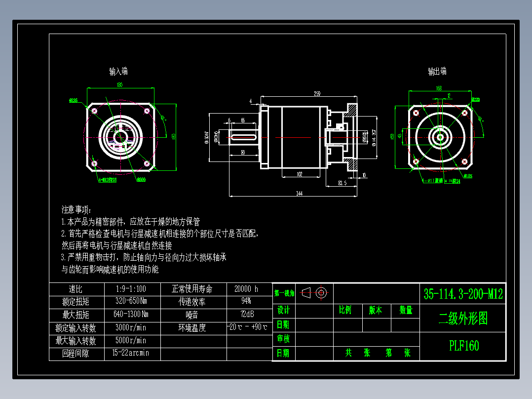Click the 审核 field in the title block
Viewport: 532px width, 399px height.
coord(283,339)
